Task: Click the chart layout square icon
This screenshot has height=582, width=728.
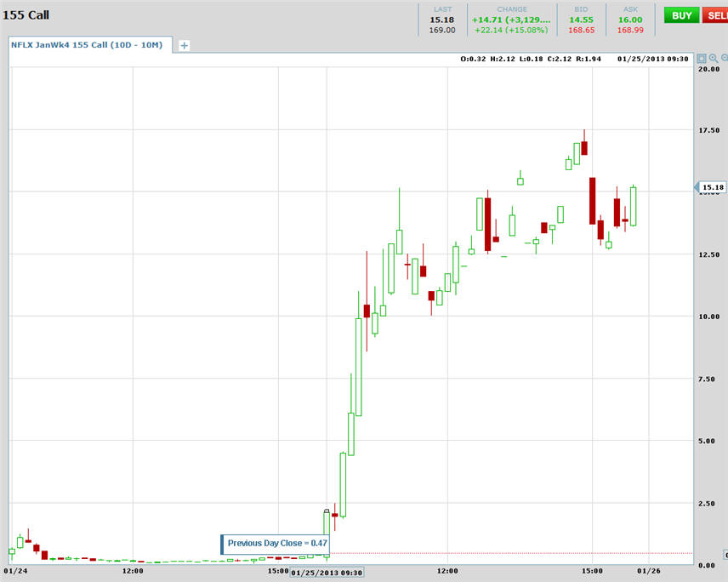Action: (x=702, y=59)
